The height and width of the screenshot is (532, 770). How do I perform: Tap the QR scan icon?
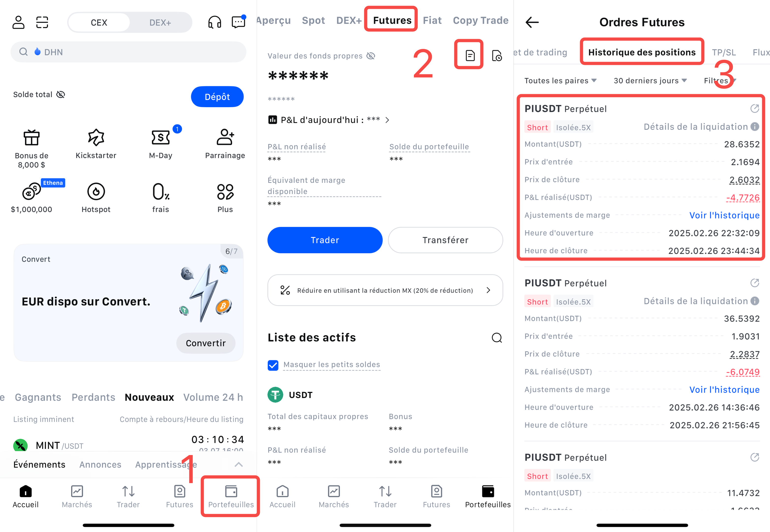[x=42, y=22]
